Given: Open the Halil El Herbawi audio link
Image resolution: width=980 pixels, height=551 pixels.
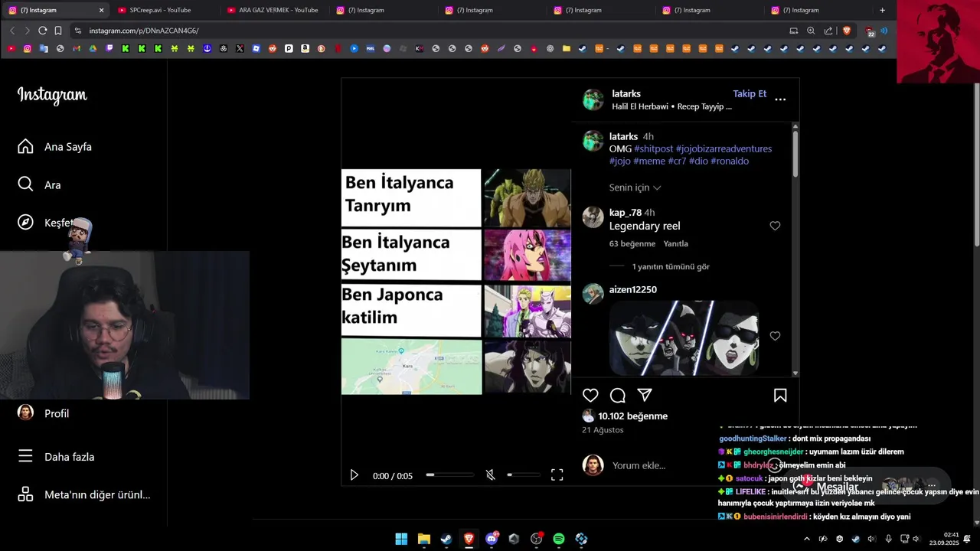Looking at the screenshot, I should [672, 106].
